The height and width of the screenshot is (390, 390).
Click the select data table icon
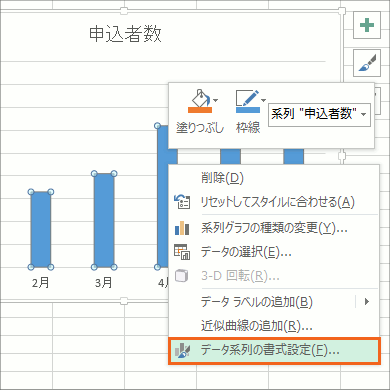(x=182, y=252)
